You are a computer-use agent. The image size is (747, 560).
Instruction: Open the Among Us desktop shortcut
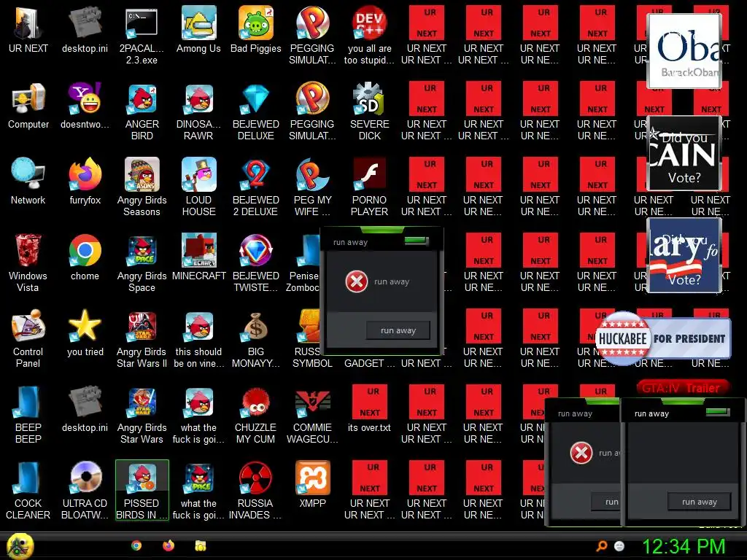(x=198, y=29)
